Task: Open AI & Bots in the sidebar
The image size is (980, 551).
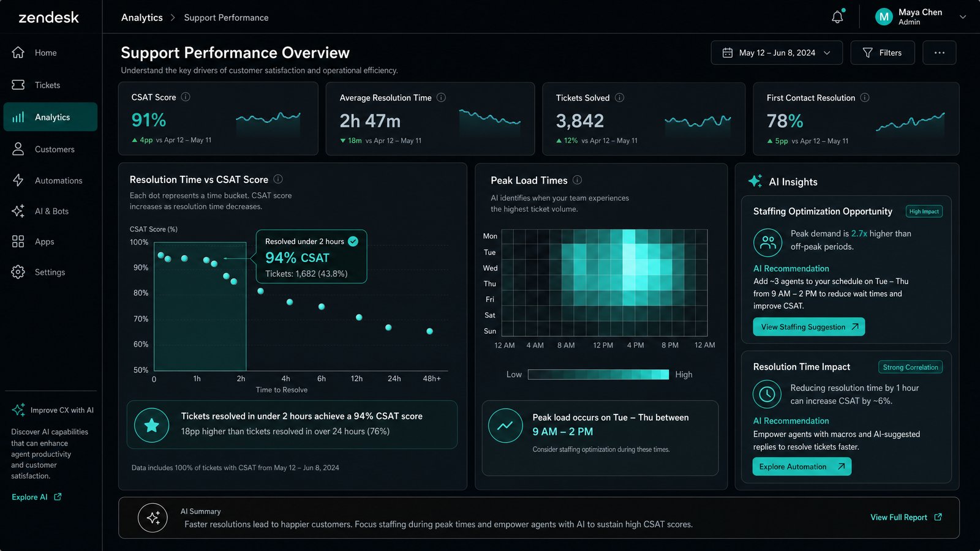Action: (x=50, y=211)
